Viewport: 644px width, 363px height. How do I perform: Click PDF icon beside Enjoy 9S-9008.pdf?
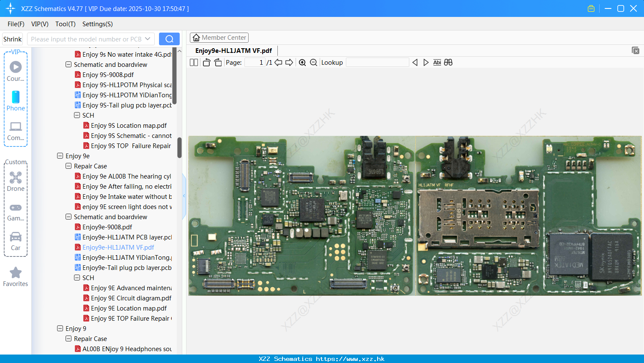point(78,74)
